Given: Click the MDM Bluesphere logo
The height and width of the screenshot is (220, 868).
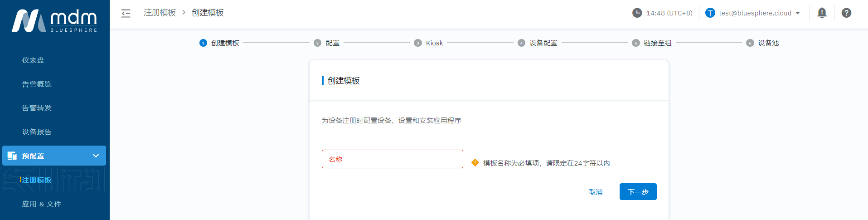Looking at the screenshot, I should 54,21.
